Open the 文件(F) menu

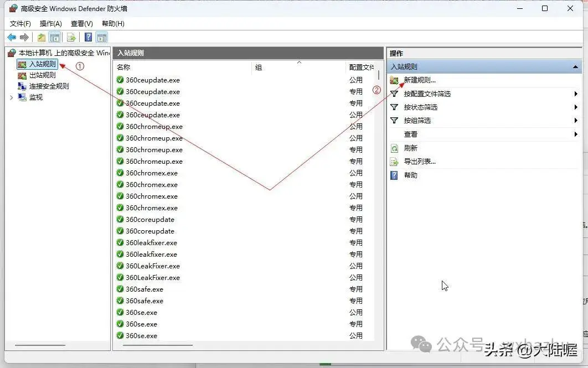[20, 24]
